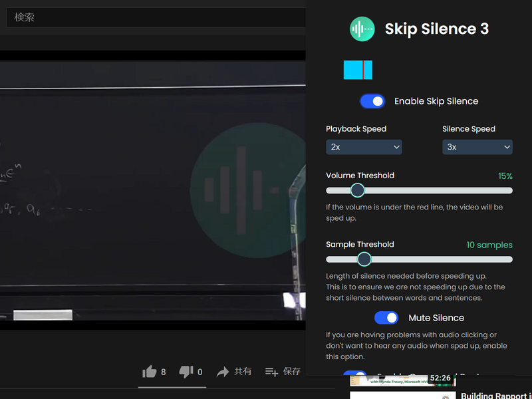Open the Silence Speed 3x dropdown
Viewport: 532px width, 399px height.
[477, 147]
